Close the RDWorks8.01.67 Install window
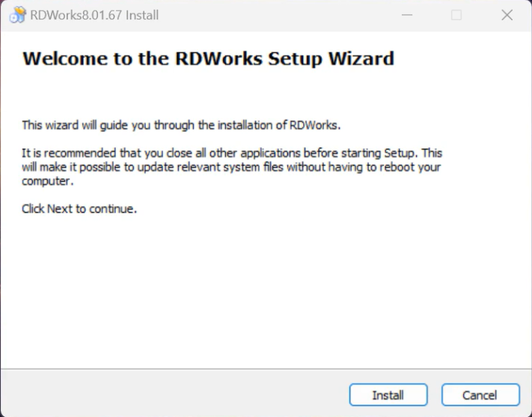 point(507,15)
